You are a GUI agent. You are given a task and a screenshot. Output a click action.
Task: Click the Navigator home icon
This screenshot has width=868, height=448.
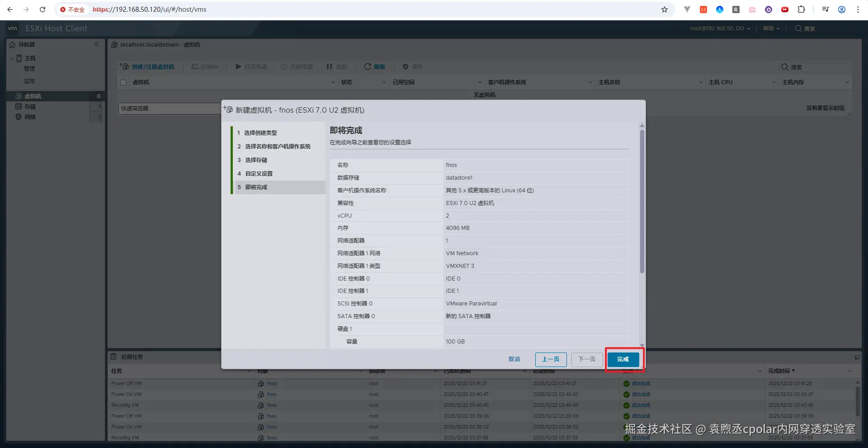tap(13, 45)
